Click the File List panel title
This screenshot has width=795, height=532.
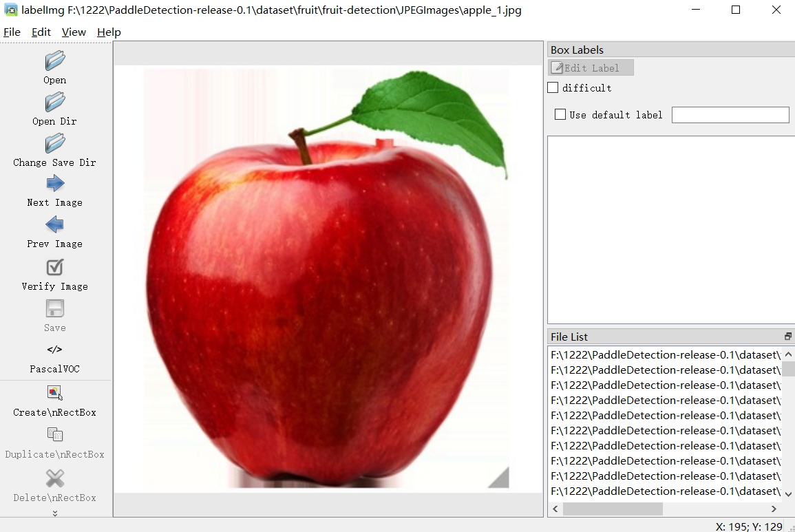point(569,337)
